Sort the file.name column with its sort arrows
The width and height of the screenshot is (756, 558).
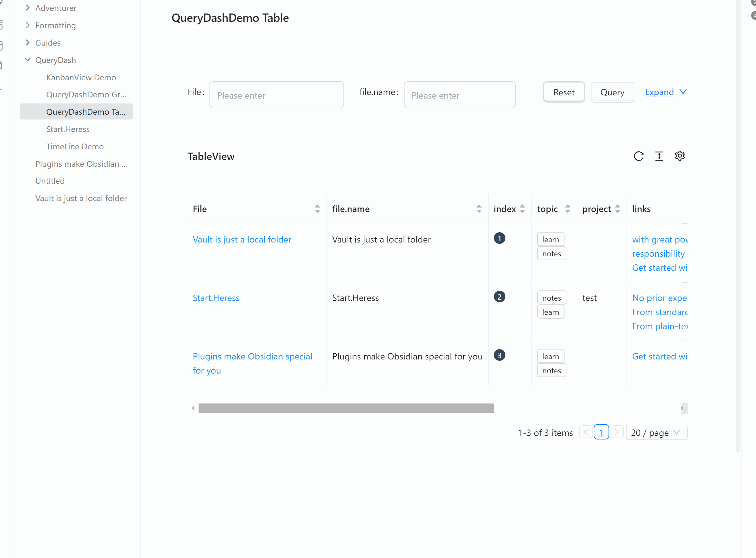click(479, 209)
